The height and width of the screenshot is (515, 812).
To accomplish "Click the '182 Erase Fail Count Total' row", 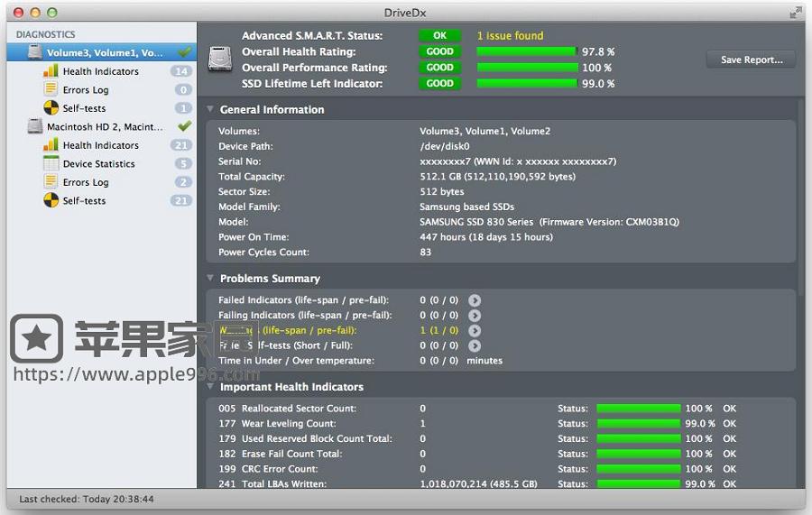I will tap(500, 454).
